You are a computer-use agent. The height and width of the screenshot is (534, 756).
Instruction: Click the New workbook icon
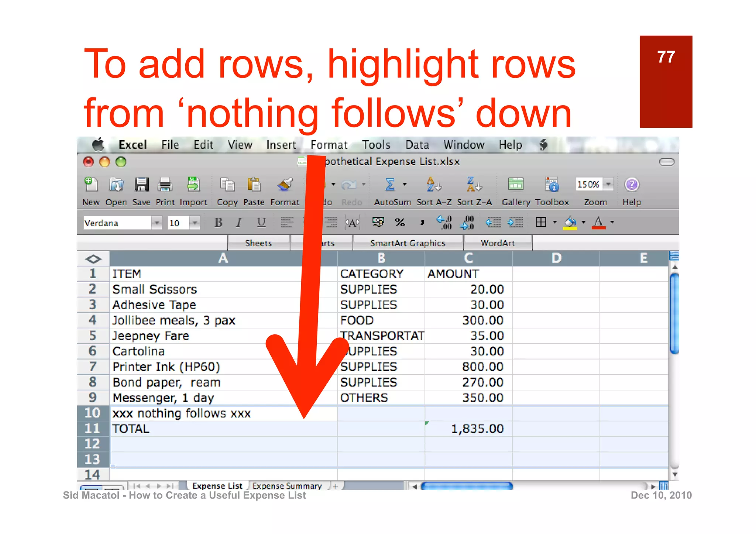[90, 184]
